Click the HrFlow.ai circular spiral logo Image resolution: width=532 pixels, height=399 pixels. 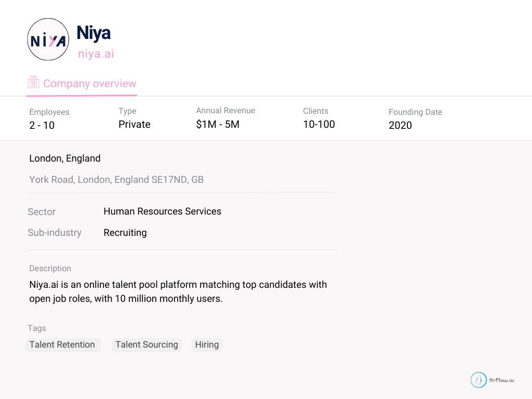[478, 380]
